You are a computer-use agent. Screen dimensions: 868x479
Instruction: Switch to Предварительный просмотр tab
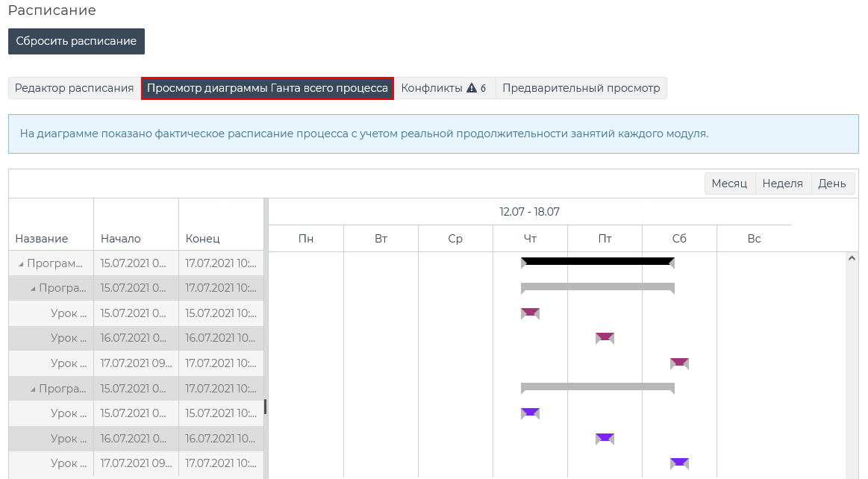[x=581, y=88]
